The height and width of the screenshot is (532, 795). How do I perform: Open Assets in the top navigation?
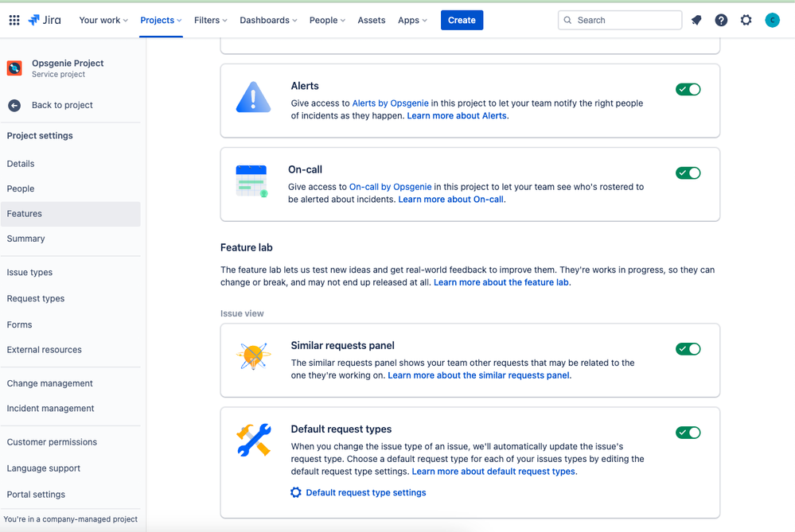(x=372, y=20)
